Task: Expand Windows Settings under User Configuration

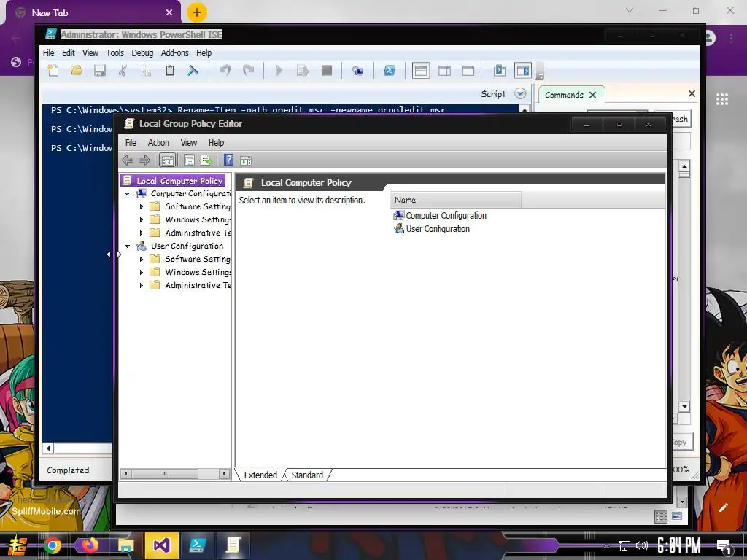Action: (x=141, y=273)
